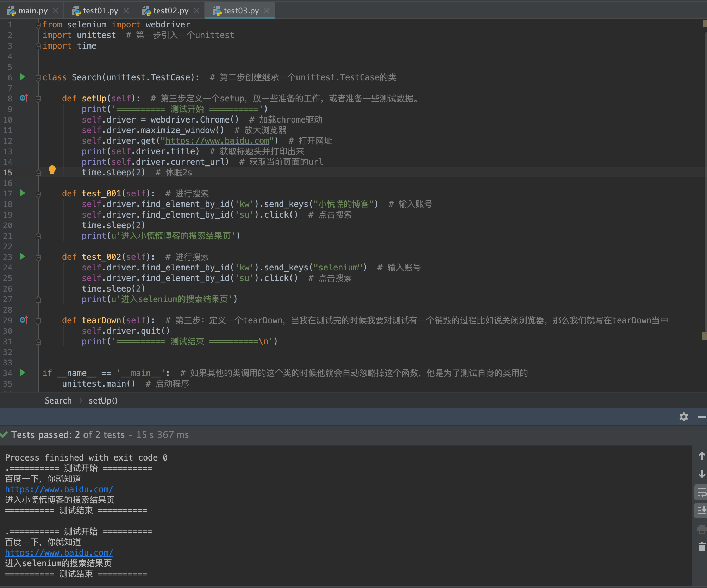This screenshot has height=588, width=707.
Task: Collapse the import statements fold region
Action: point(38,25)
